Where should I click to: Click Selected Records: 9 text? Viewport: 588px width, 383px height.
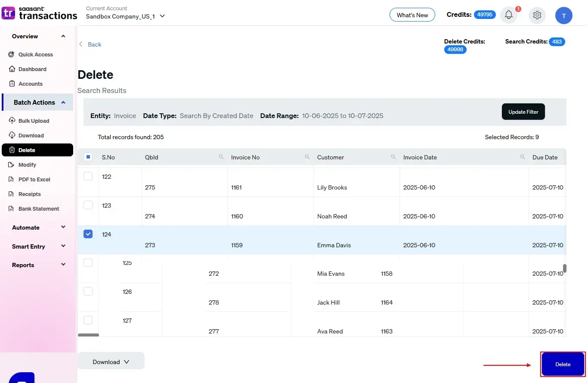(512, 137)
